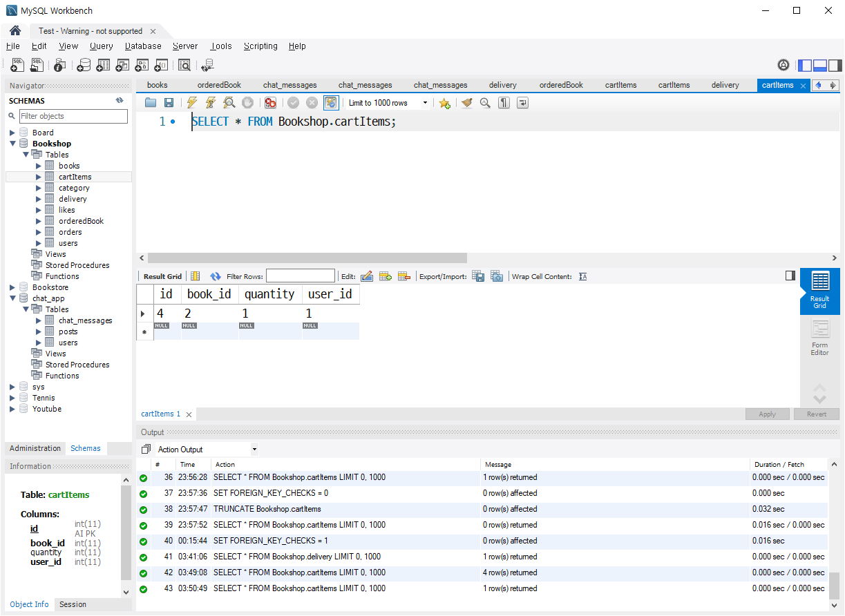This screenshot has height=616, width=845.
Task: Expand the Tennis schema
Action: pos(12,398)
